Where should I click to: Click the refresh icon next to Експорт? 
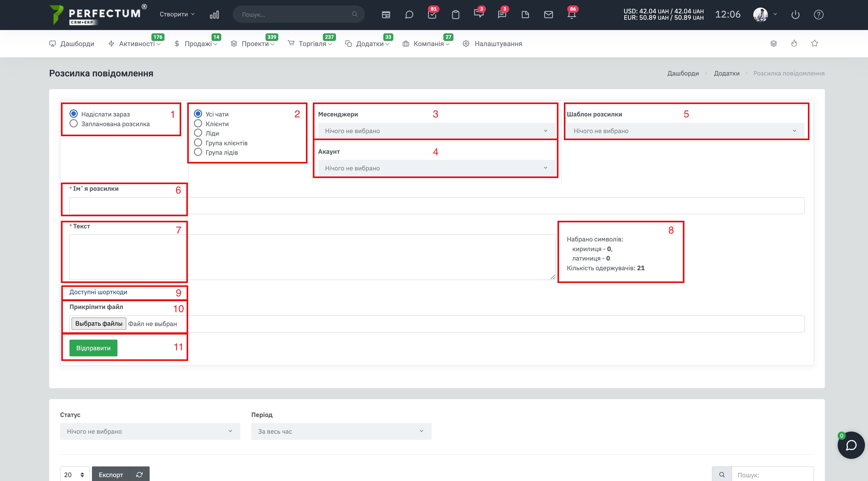(140, 474)
